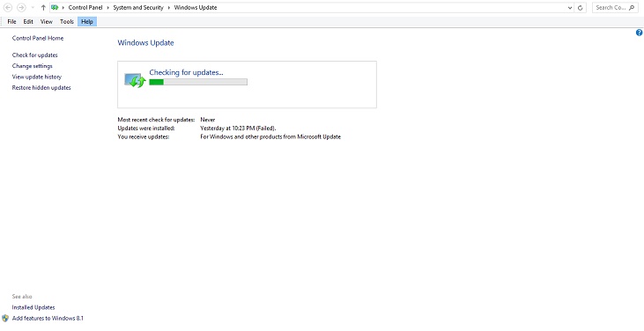Click the 'Updates were installed' label
This screenshot has width=644, height=331.
pyautogui.click(x=146, y=129)
